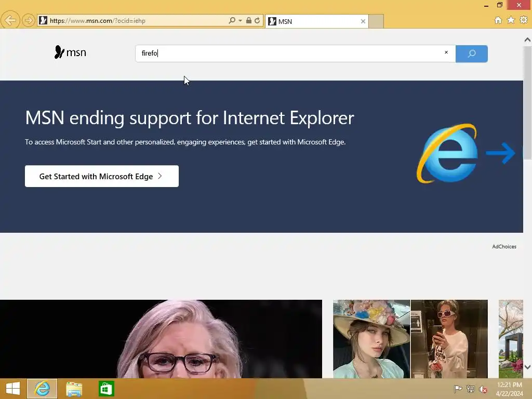Open news story with glasses-wearing woman
Image resolution: width=532 pixels, height=399 pixels.
click(x=161, y=339)
